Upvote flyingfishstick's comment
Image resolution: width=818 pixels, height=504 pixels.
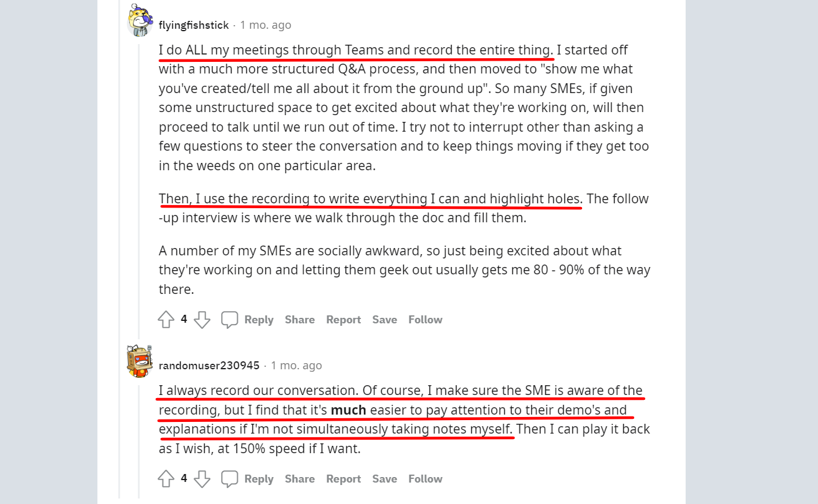165,319
